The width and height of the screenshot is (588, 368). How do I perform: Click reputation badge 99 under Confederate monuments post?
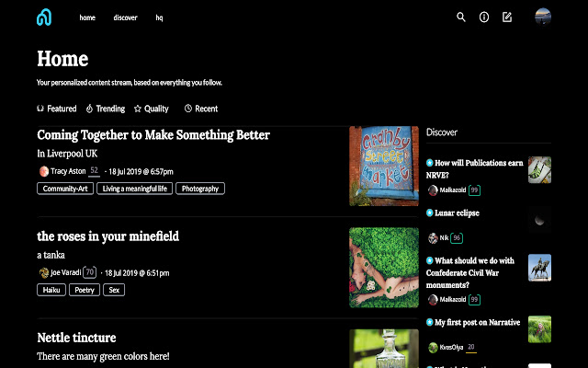474,300
